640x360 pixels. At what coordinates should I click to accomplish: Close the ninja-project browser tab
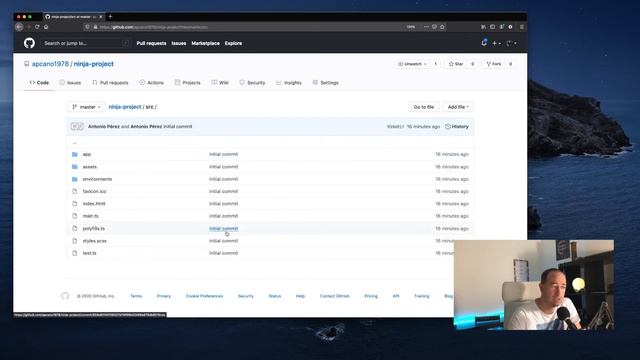coord(101,17)
